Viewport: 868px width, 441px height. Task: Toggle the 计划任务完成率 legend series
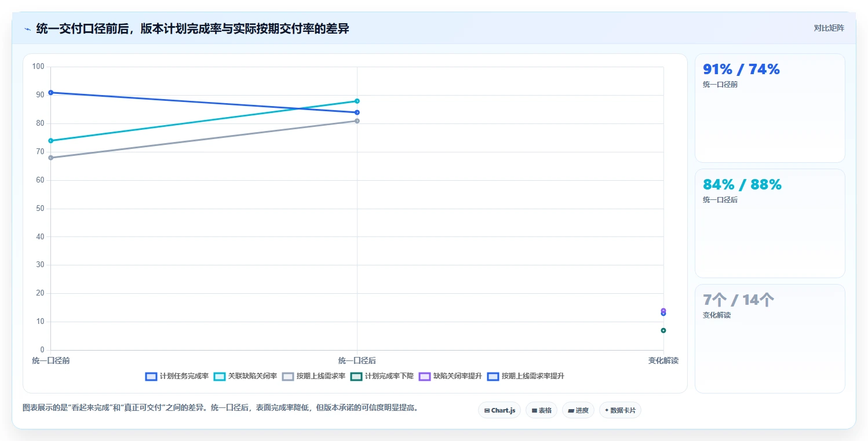coord(177,376)
